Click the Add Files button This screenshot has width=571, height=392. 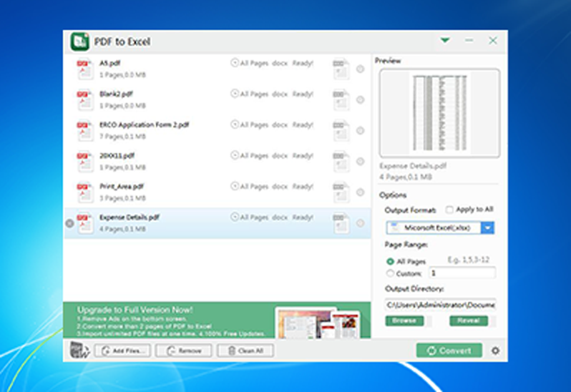point(122,351)
